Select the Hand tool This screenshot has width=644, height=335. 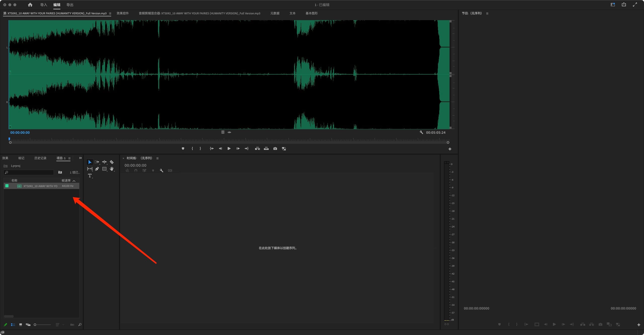coord(112,169)
